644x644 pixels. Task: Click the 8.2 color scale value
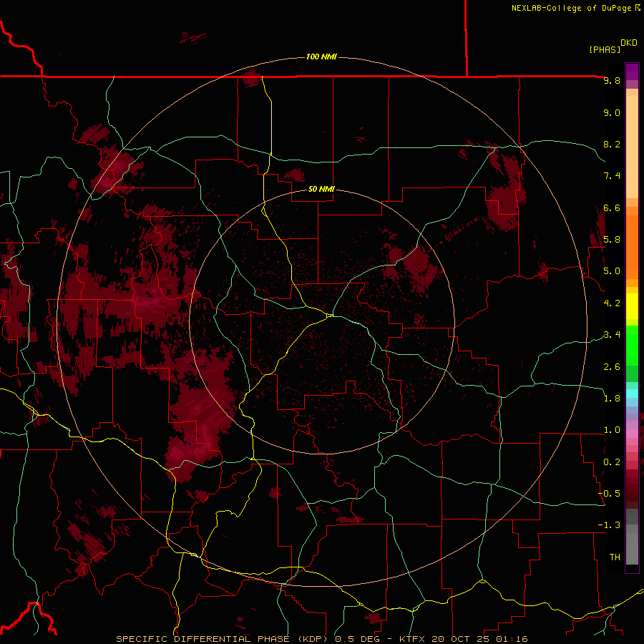pos(612,144)
